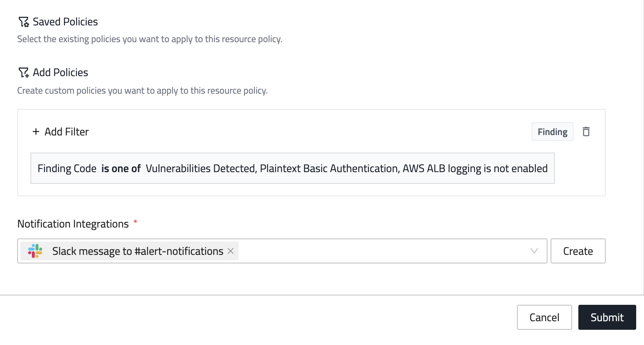Click the Saved Policies filter-star icon
Screen dimensions: 644x345
[23, 22]
